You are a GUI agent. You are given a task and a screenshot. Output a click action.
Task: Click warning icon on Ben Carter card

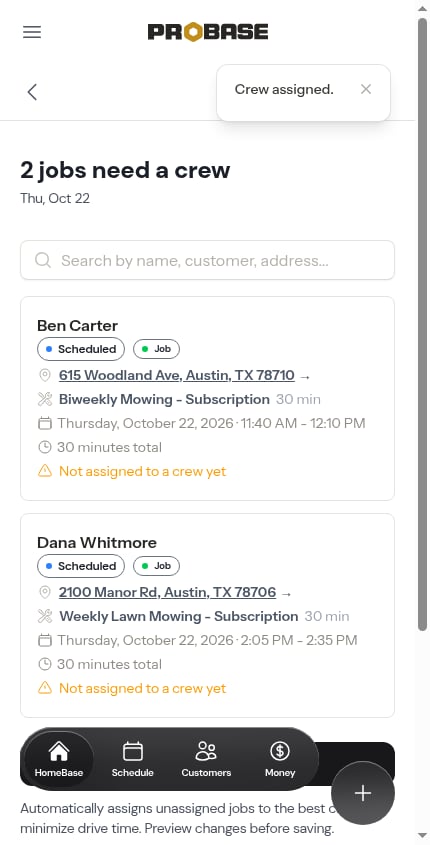(x=45, y=471)
